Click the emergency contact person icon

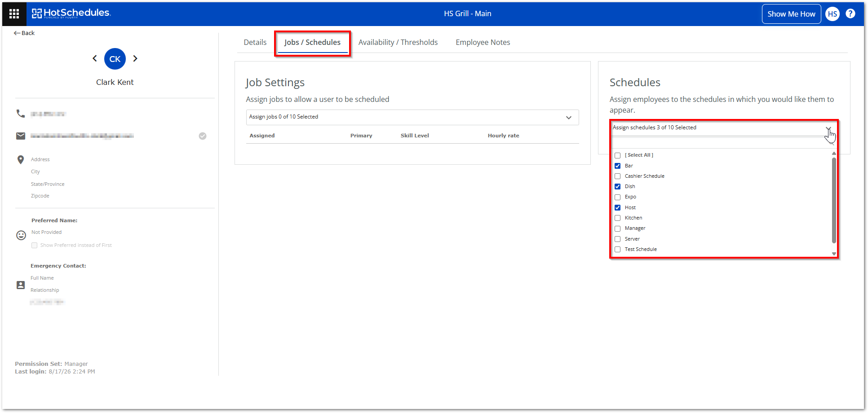[x=21, y=285]
